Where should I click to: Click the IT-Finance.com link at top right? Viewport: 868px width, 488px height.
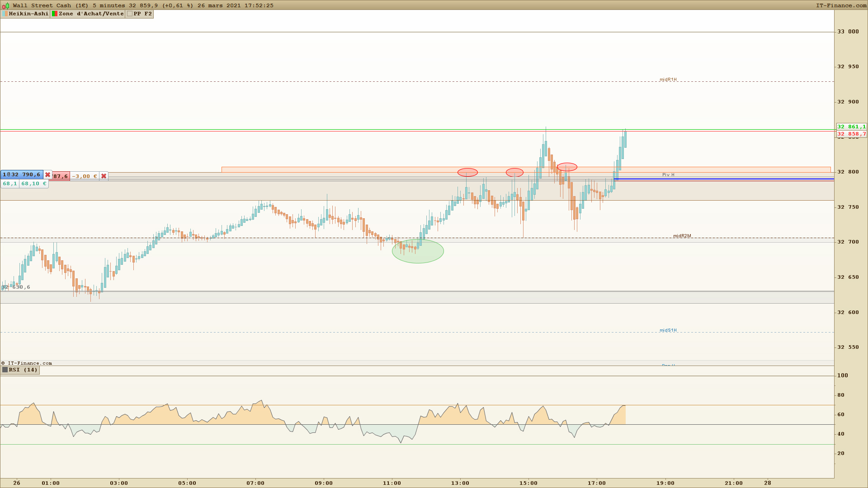[841, 5]
